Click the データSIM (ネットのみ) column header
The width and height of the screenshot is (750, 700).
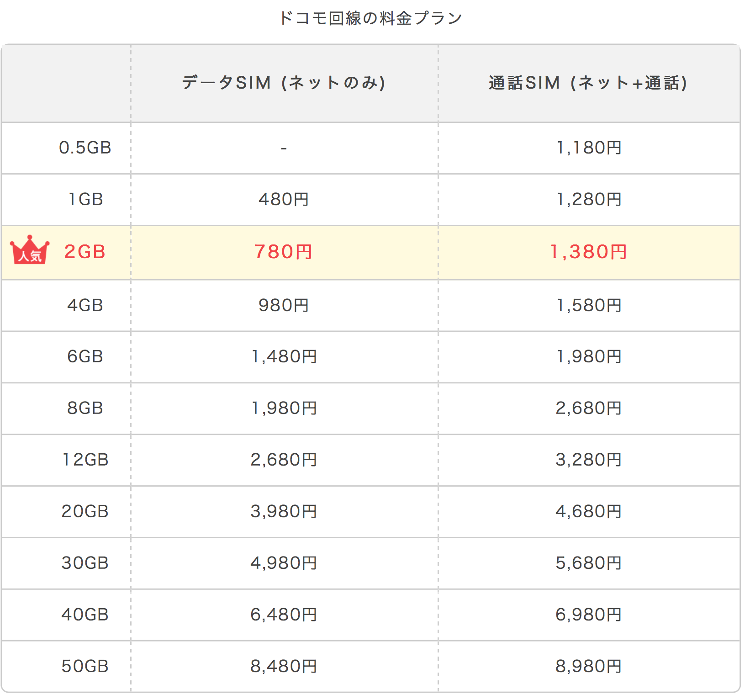284,83
